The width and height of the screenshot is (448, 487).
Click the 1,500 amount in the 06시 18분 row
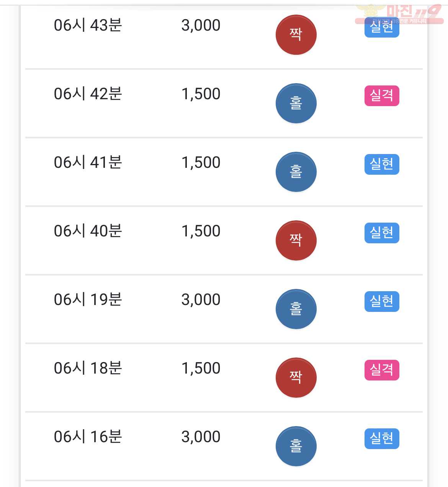click(x=201, y=369)
